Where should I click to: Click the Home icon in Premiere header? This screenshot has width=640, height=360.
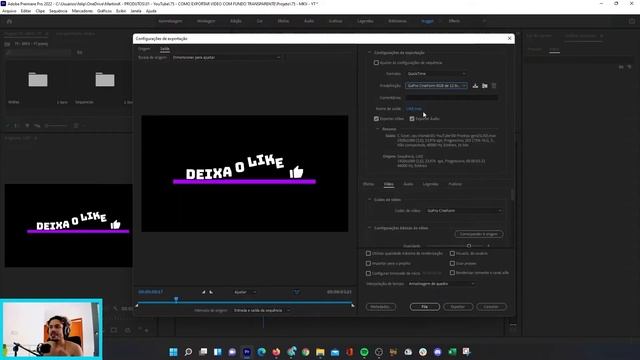point(9,21)
